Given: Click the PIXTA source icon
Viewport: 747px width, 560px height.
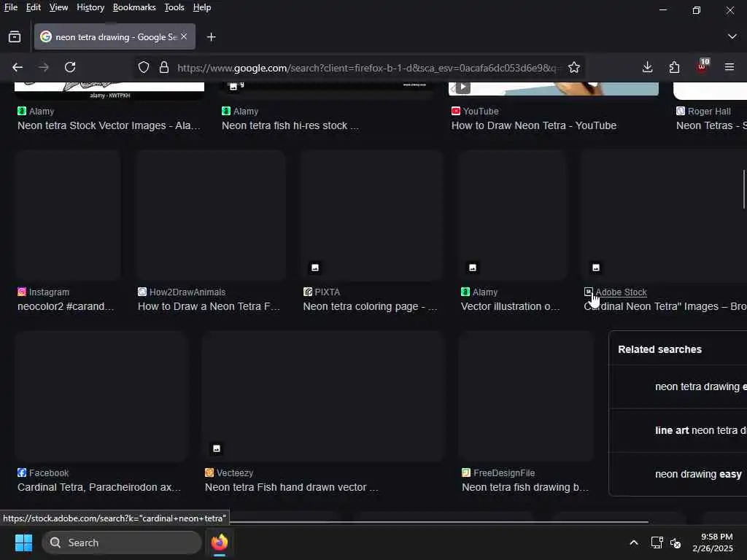Looking at the screenshot, I should click(307, 292).
